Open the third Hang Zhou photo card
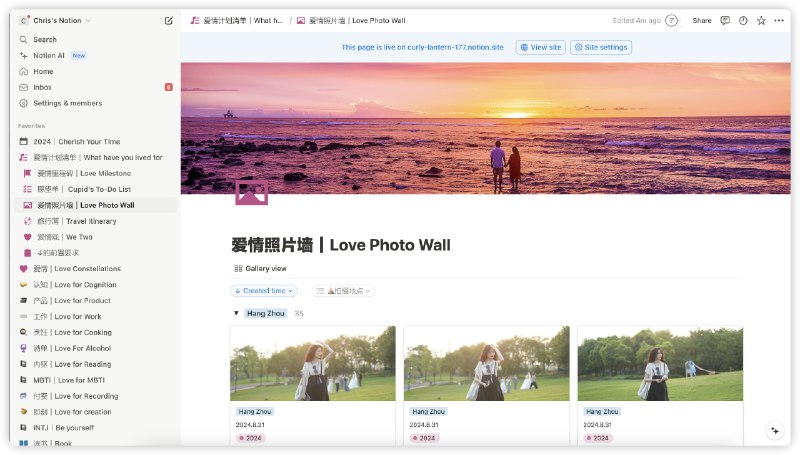Viewport: 800px width, 455px height. pyautogui.click(x=660, y=386)
